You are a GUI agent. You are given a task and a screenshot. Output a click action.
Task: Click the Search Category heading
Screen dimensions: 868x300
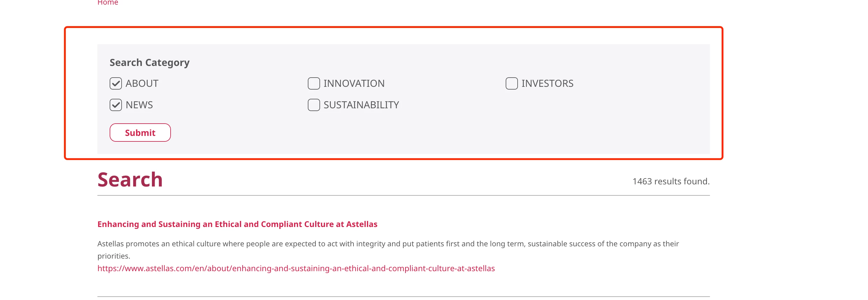149,63
